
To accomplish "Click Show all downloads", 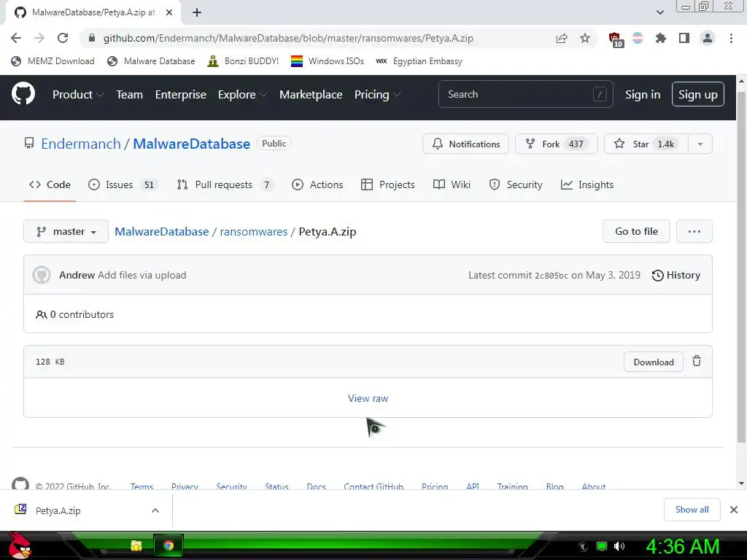I will pos(692,510).
